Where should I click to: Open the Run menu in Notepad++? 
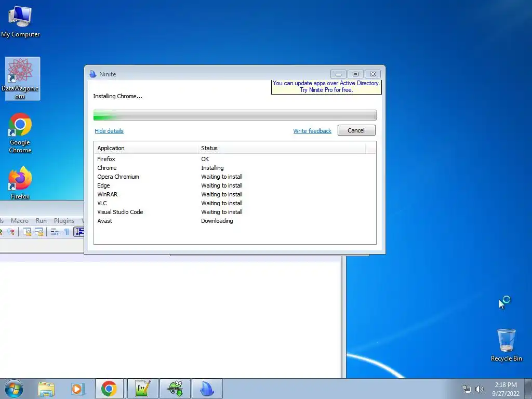coord(42,220)
